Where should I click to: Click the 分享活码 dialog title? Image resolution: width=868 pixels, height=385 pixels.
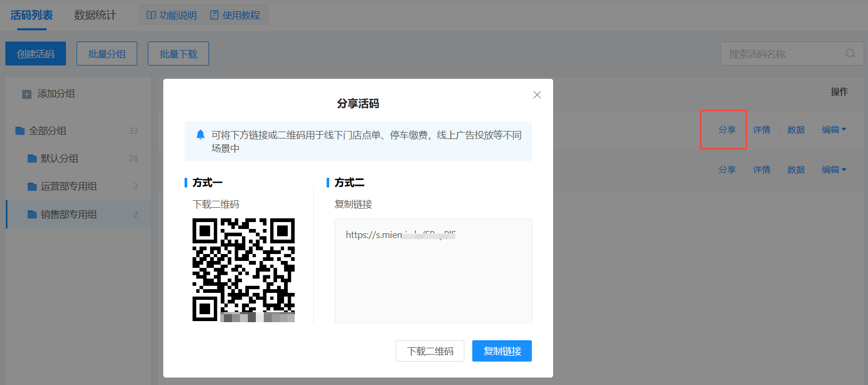click(358, 103)
